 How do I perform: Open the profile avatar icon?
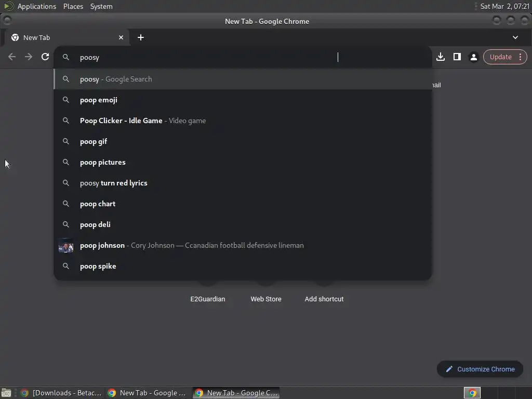[474, 57]
